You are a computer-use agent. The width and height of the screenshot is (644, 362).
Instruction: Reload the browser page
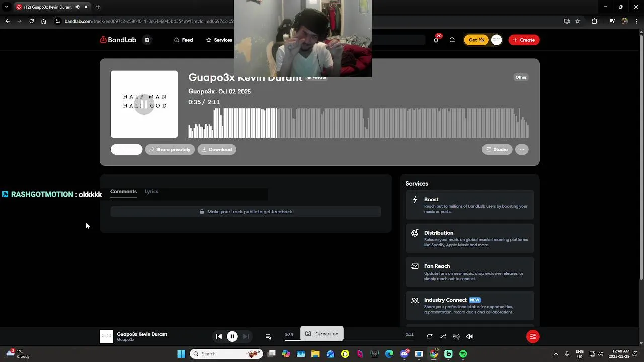coord(31,21)
